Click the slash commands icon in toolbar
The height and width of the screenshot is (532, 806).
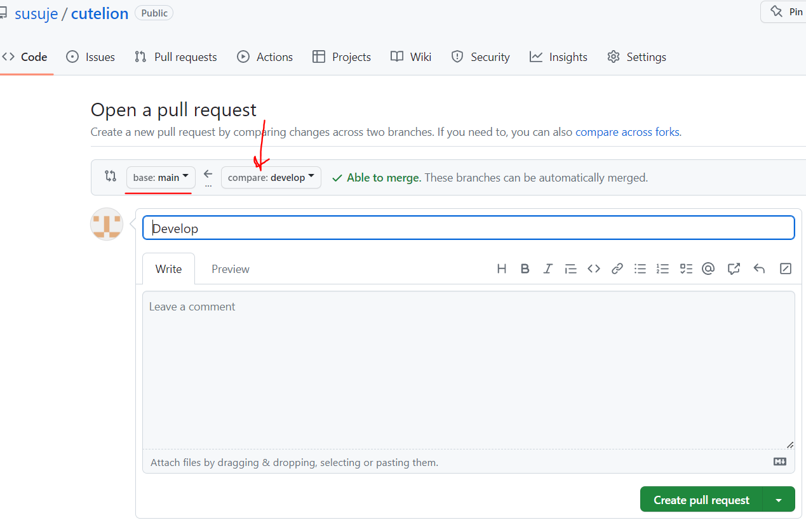(x=786, y=269)
